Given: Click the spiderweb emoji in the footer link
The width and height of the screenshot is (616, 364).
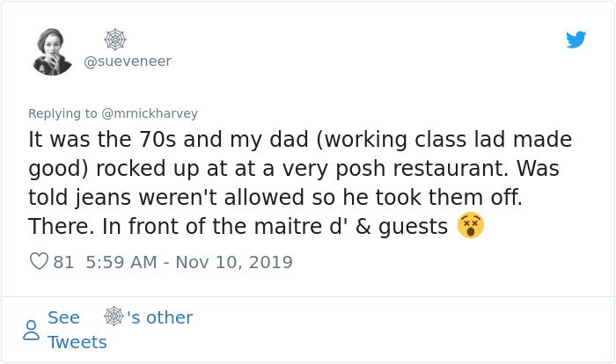Looking at the screenshot, I should coord(114,317).
